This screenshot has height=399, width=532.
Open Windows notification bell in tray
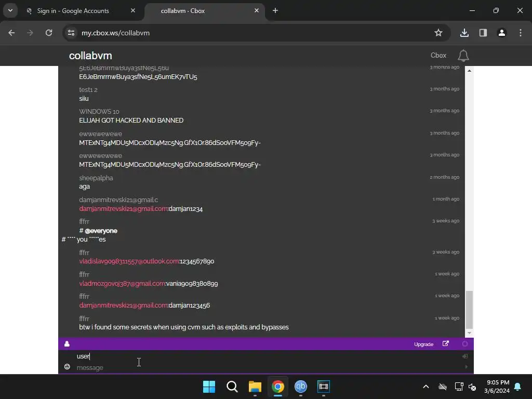[518, 387]
